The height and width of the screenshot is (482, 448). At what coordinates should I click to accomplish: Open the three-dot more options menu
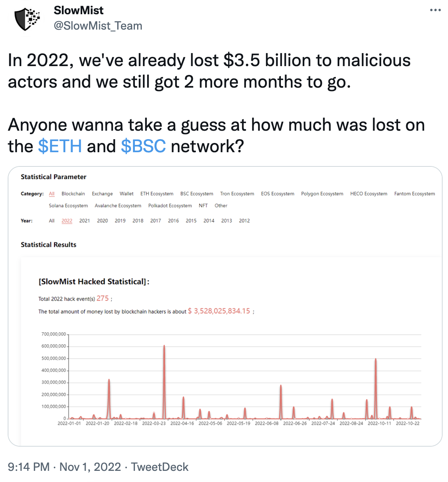[435, 10]
